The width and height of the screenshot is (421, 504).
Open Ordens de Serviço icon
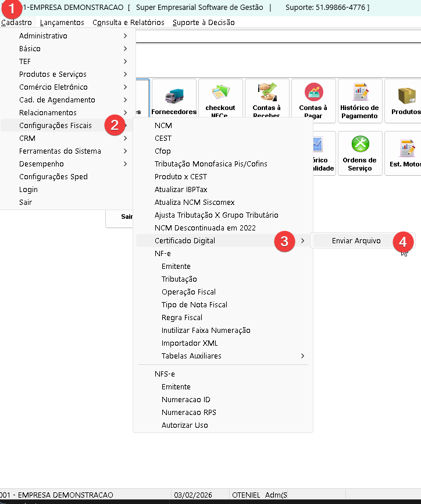point(359,152)
